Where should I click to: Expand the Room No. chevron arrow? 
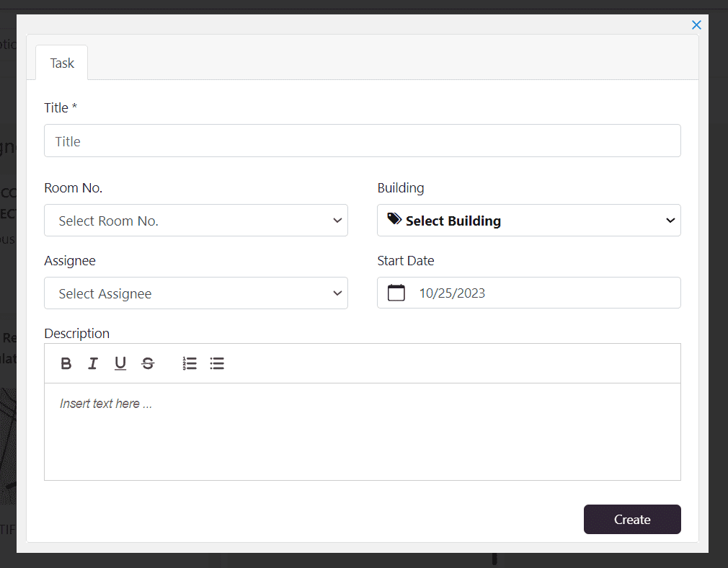(337, 221)
